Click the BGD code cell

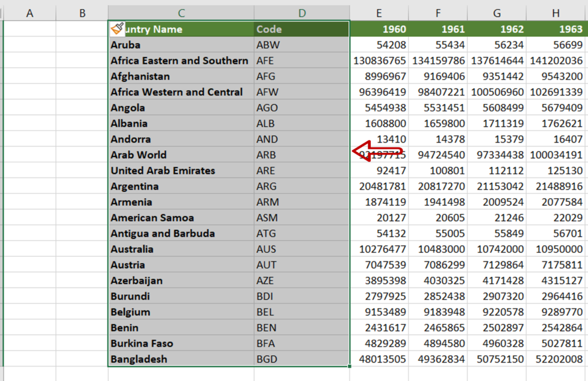(x=302, y=359)
